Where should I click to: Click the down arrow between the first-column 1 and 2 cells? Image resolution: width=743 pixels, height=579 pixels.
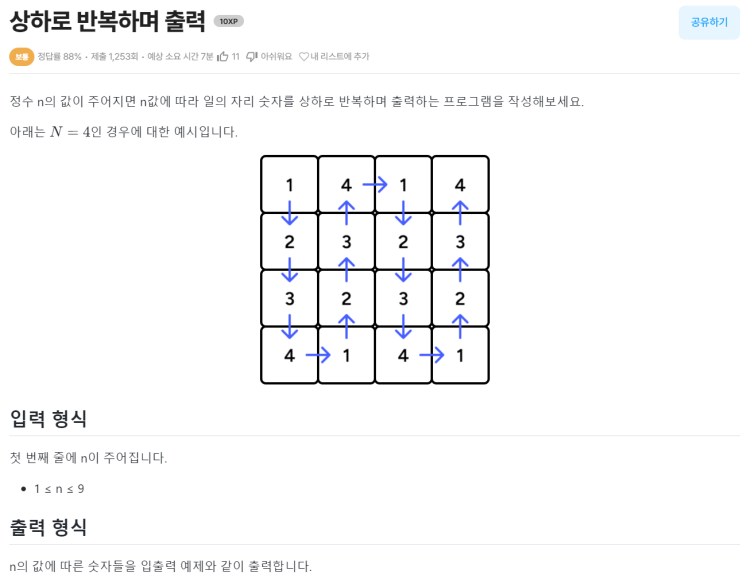(290, 213)
